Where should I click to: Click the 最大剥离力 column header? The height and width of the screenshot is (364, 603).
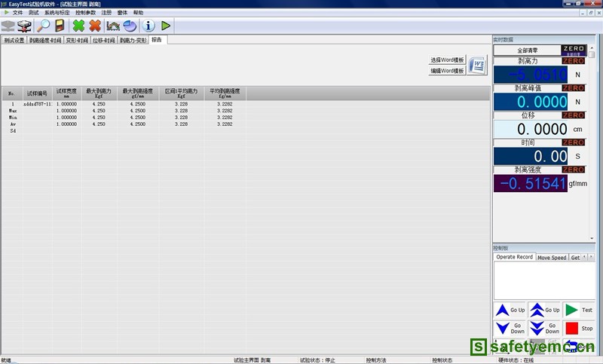[x=99, y=93]
